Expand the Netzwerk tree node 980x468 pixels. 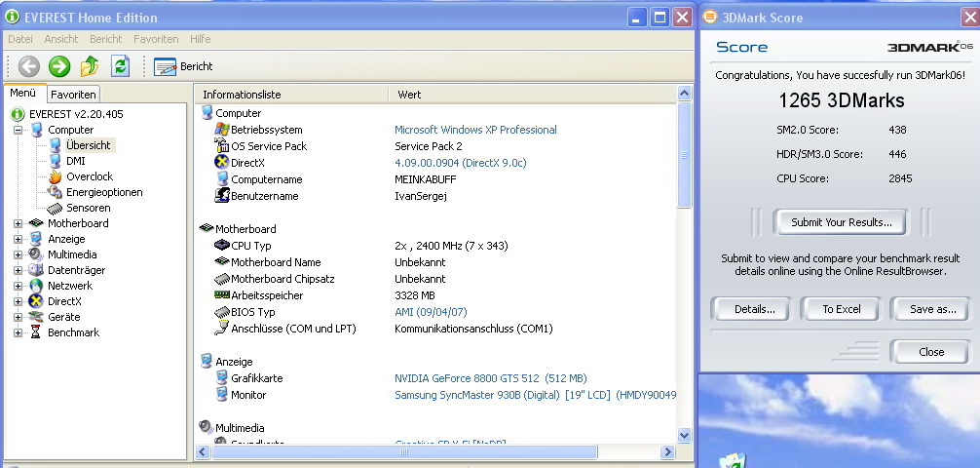(x=18, y=286)
